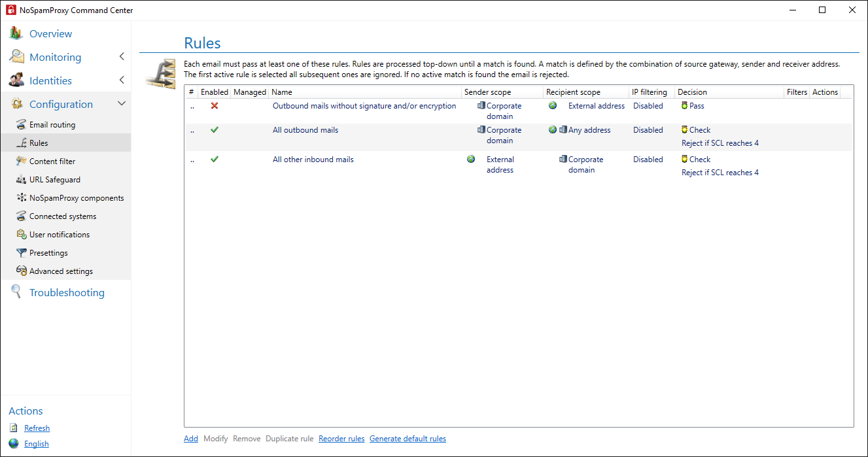Click the Advanced settings icon
This screenshot has width=868, height=457.
(x=22, y=271)
